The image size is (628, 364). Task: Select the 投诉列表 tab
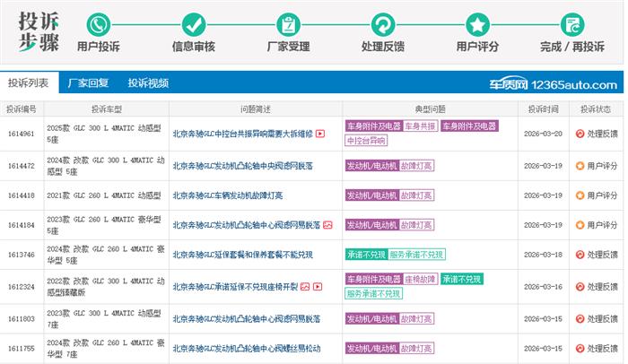pos(29,83)
